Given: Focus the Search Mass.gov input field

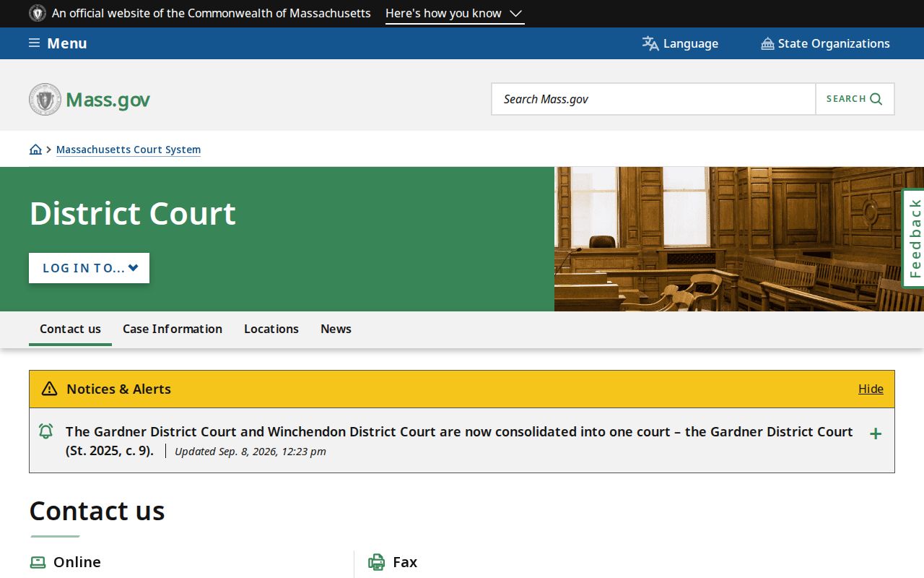Looking at the screenshot, I should [653, 99].
